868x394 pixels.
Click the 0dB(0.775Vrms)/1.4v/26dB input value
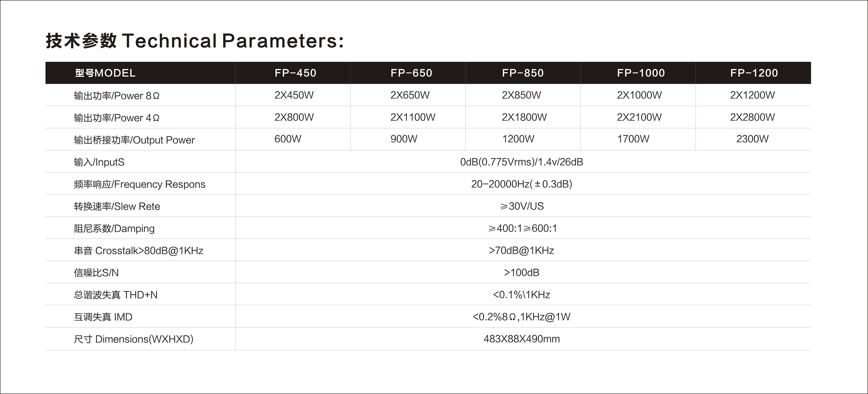(521, 162)
